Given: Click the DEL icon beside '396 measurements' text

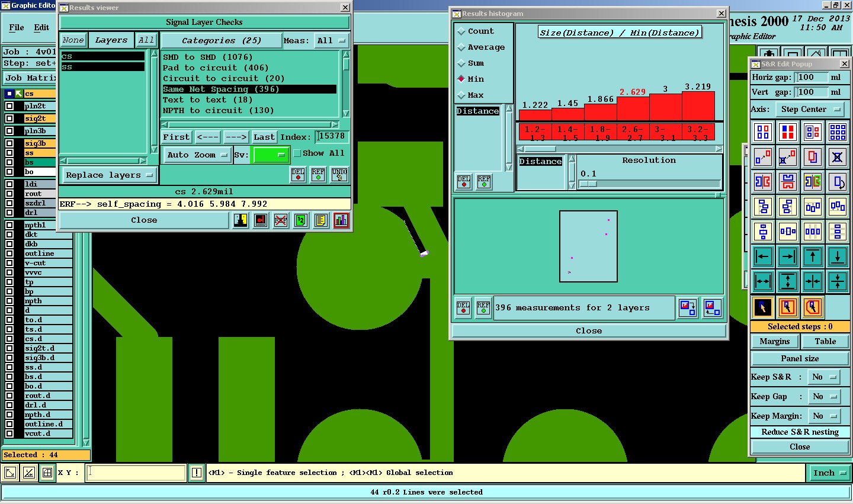Looking at the screenshot, I should pyautogui.click(x=463, y=308).
